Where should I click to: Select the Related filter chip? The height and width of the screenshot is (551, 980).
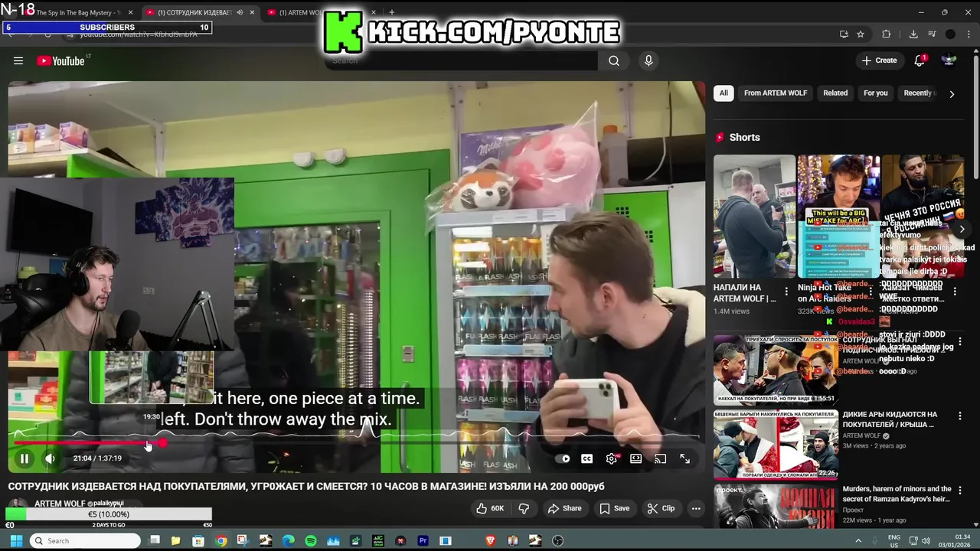click(835, 93)
